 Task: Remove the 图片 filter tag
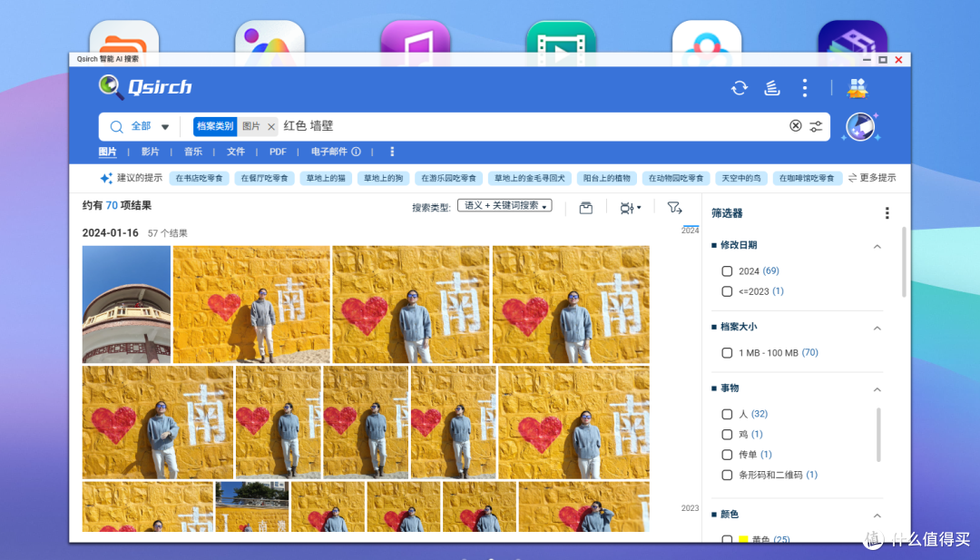tap(271, 127)
